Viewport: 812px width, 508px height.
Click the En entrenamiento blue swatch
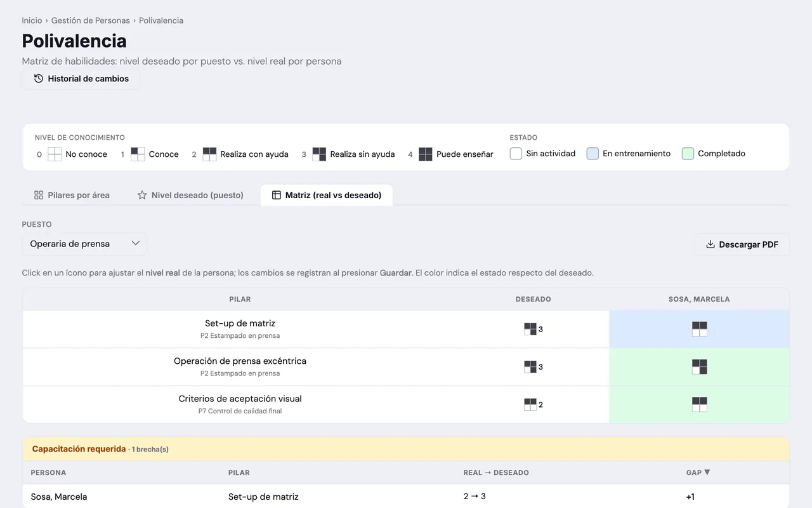click(593, 154)
